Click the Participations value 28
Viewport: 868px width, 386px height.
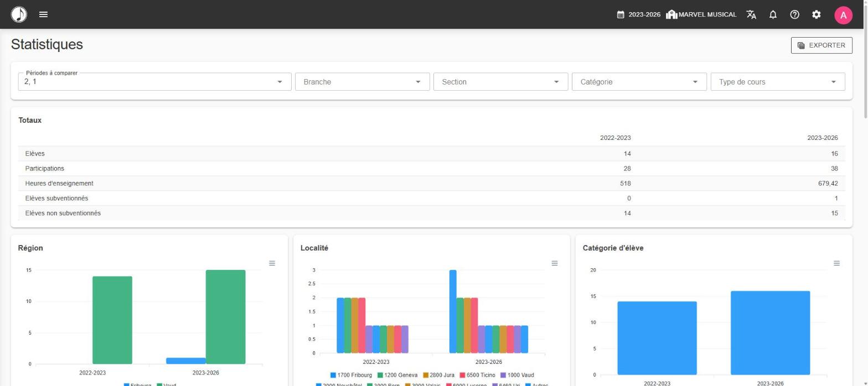coord(627,169)
